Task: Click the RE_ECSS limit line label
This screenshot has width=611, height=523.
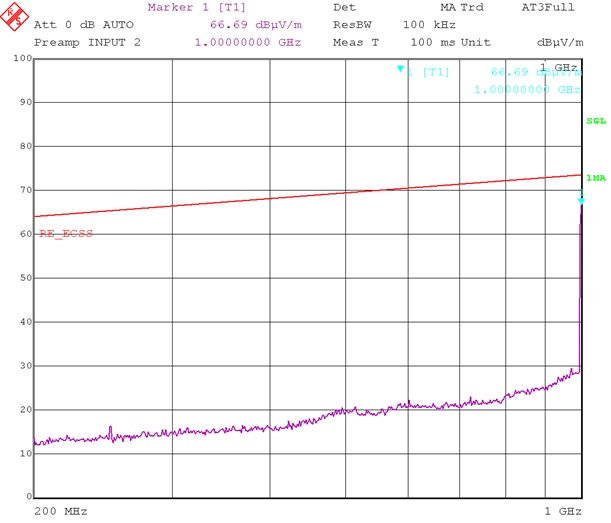Action: pyautogui.click(x=66, y=234)
